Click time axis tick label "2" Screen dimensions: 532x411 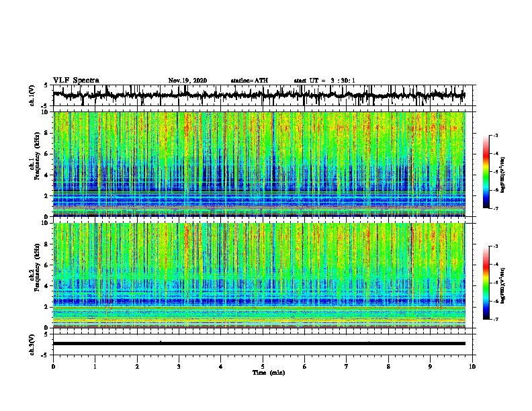137,367
